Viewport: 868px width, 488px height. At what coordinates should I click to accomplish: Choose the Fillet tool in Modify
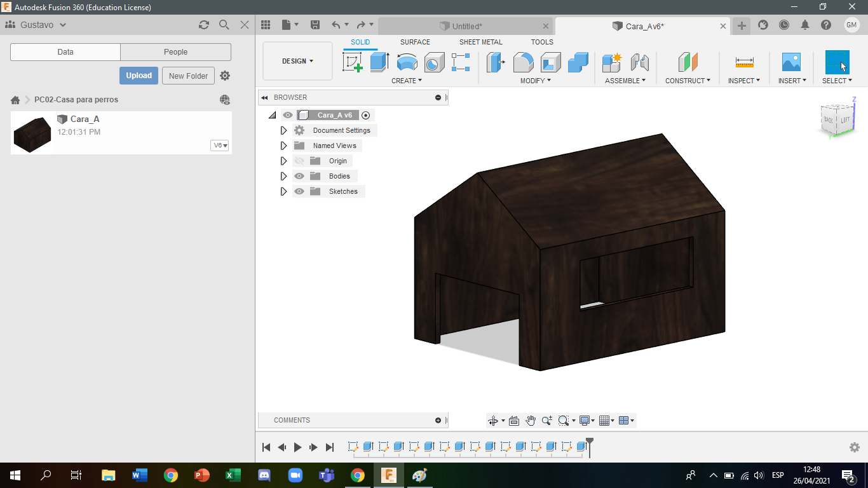coord(523,62)
